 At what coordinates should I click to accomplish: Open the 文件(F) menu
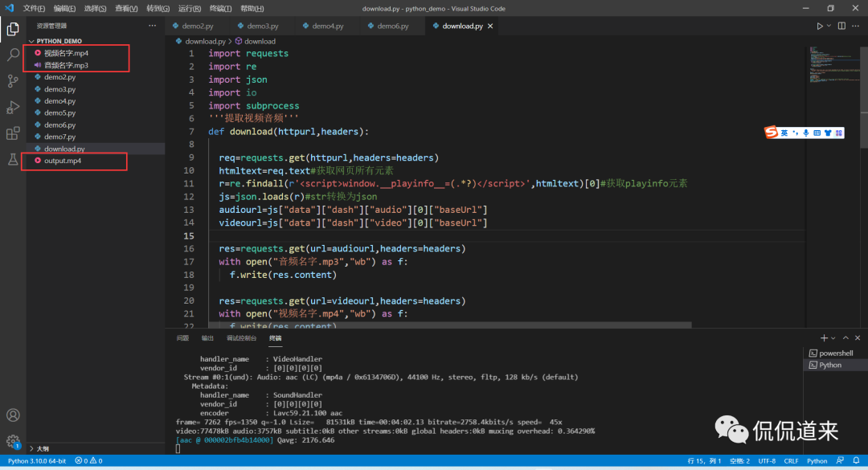click(x=34, y=8)
